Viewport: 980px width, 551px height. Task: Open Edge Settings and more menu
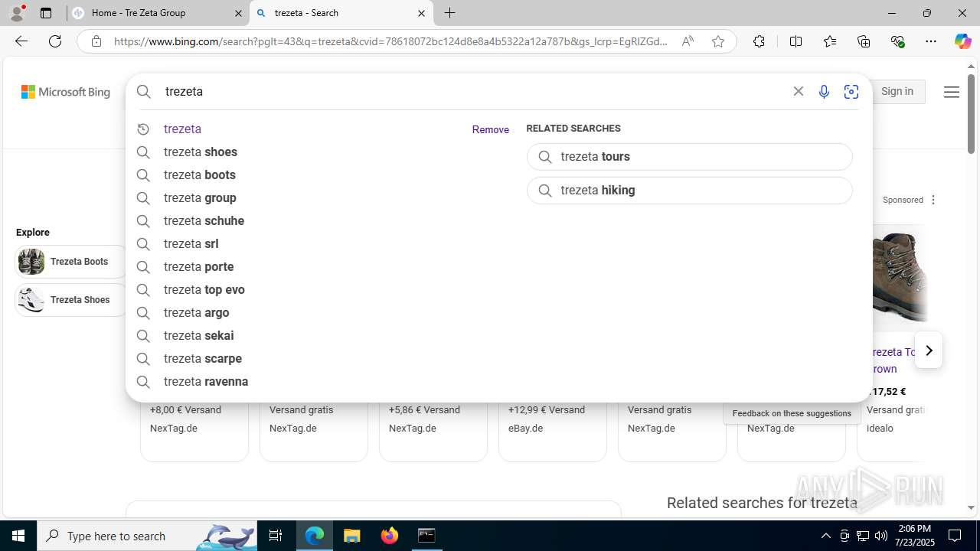tap(931, 41)
